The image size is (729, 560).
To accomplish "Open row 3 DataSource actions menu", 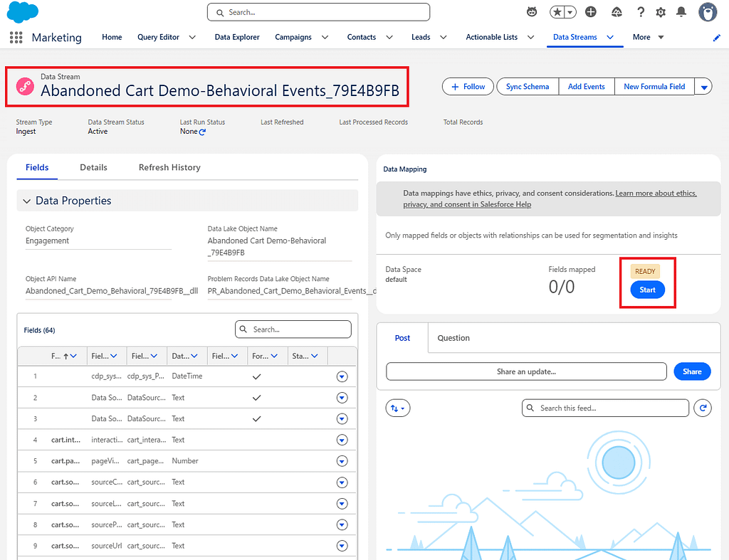I will [342, 418].
